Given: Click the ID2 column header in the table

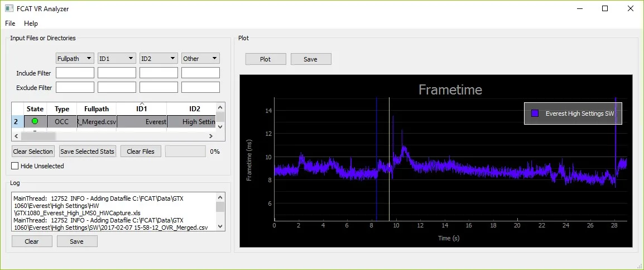Looking at the screenshot, I should (191, 109).
